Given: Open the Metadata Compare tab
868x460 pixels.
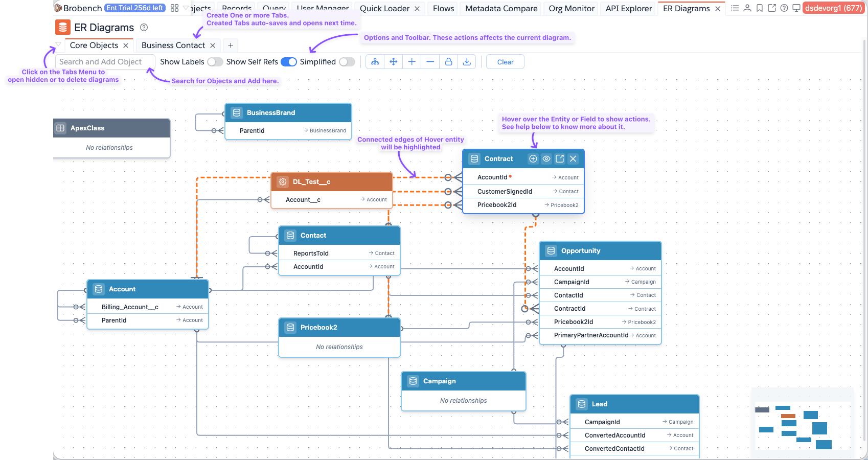Looking at the screenshot, I should tap(501, 9).
